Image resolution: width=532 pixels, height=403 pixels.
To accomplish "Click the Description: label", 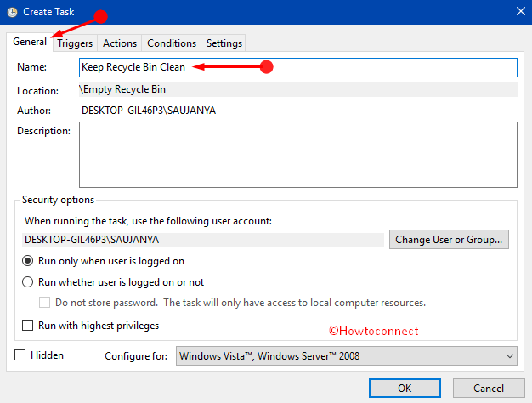I will tap(44, 131).
